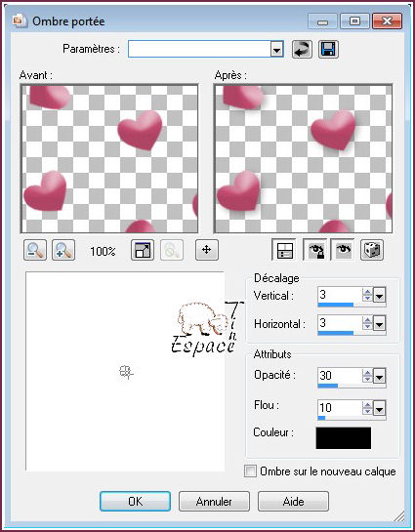Toggle the auto proof eye with lock

(314, 250)
